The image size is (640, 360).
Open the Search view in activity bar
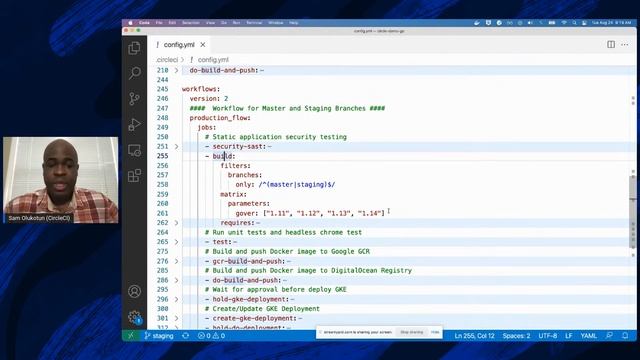[x=134, y=73]
